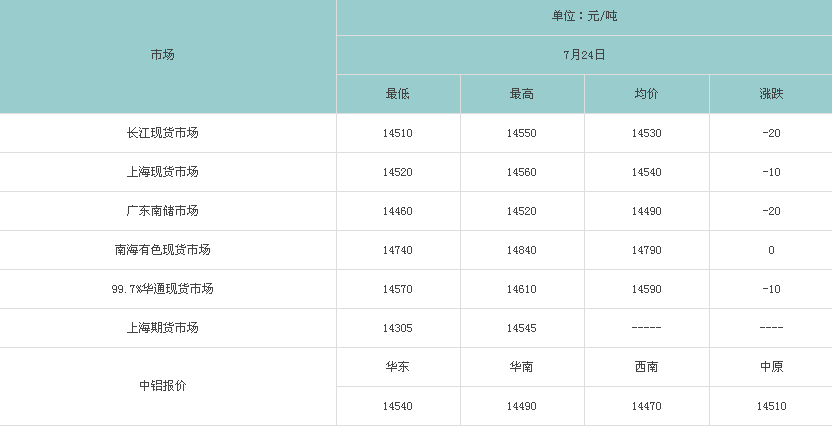This screenshot has height=430, width=832.
Task: Select the 华南 price value 14490
Action: 522,406
